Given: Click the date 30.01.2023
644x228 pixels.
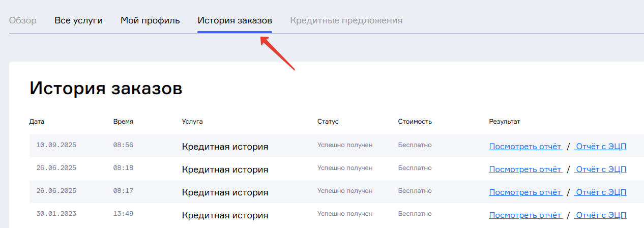Looking at the screenshot, I should [56, 214].
